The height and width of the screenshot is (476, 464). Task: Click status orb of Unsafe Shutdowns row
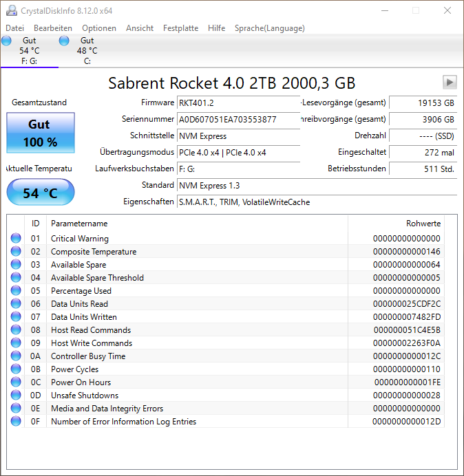(16, 395)
